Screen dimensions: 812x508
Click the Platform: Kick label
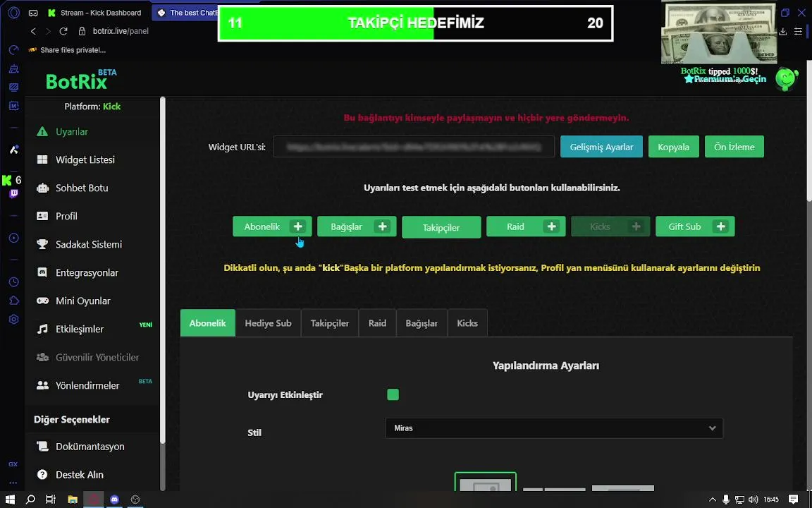[x=92, y=107]
